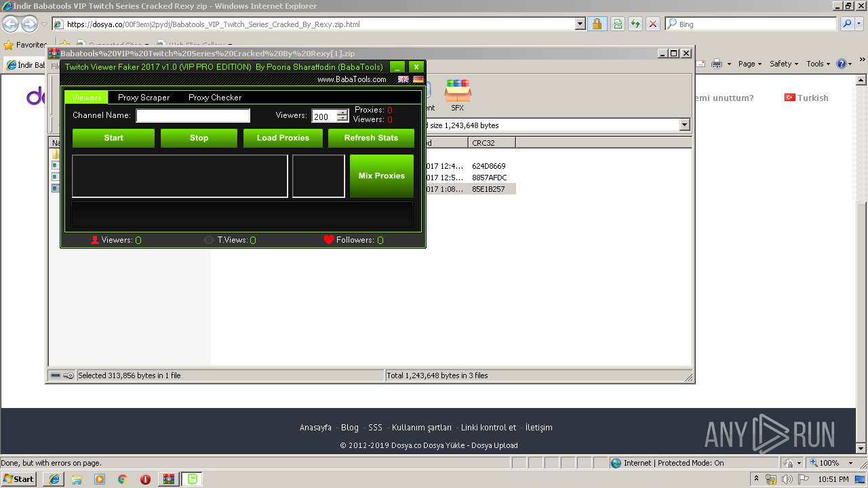Click the Channel Name input field
Image resolution: width=868 pixels, height=488 pixels.
pos(193,116)
